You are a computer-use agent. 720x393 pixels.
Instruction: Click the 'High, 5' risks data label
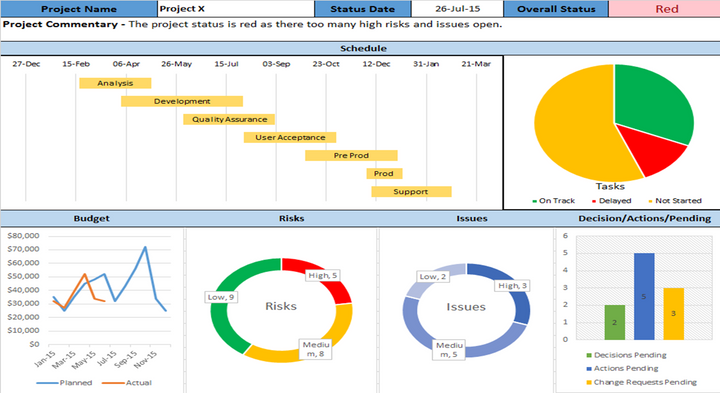[322, 275]
